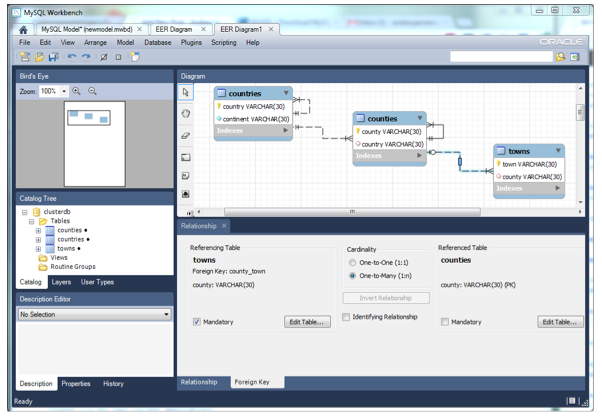Uncheck Mandatory for towns referencing table
602x419 pixels.
197,322
